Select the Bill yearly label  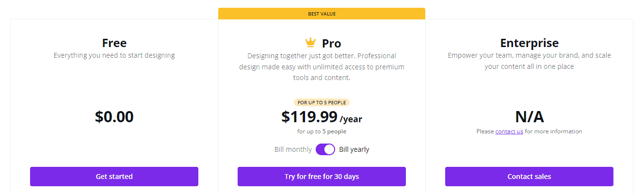pyautogui.click(x=354, y=149)
